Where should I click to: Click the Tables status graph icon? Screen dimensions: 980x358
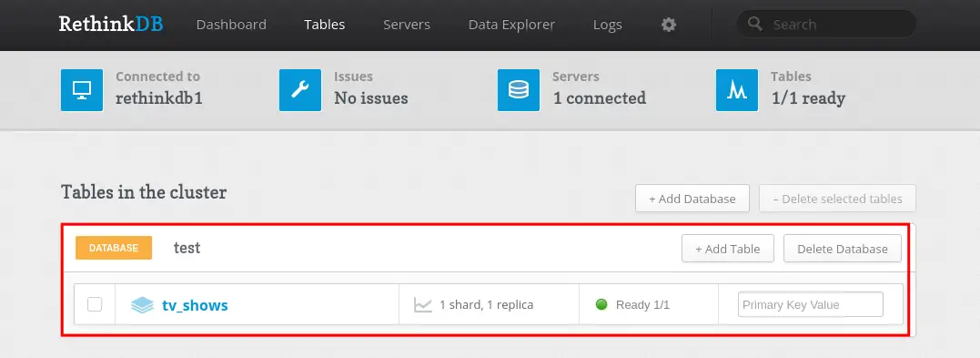click(737, 90)
